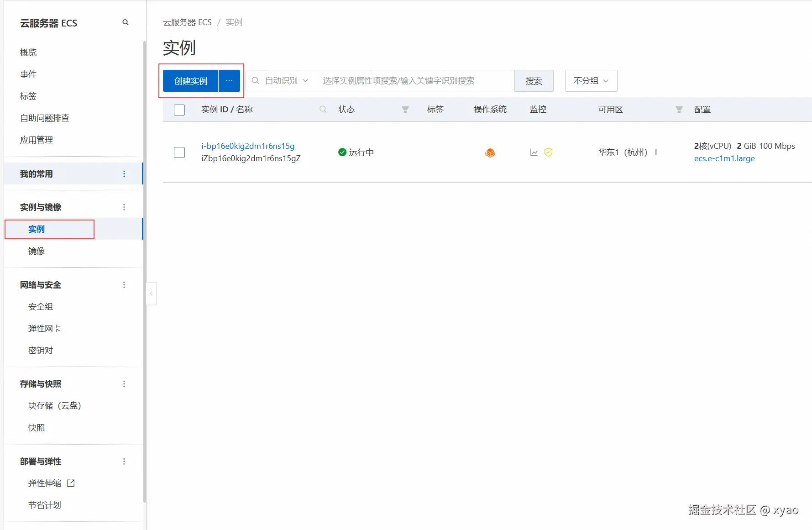Open the 实例与镜像 three-dot menu

point(124,207)
